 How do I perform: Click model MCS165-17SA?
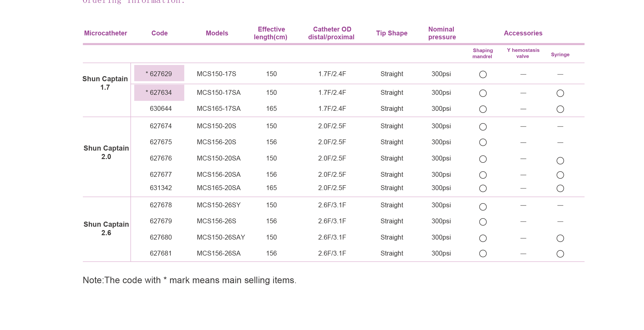[x=218, y=108]
